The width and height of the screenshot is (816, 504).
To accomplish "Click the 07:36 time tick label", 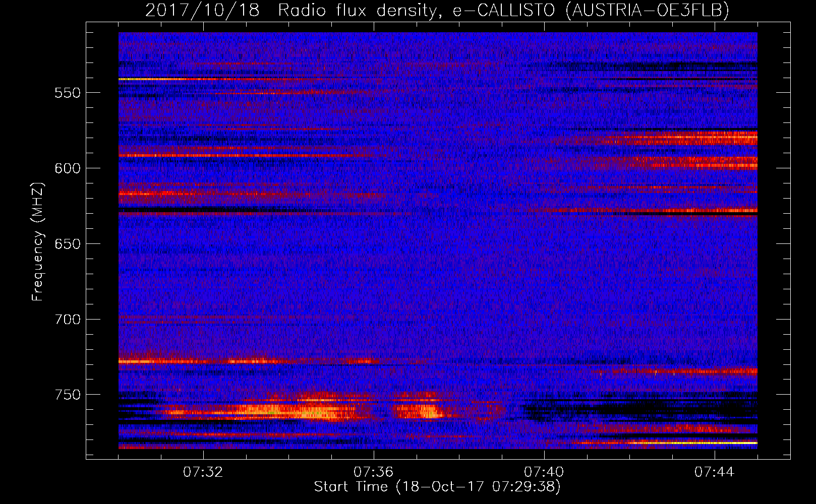I will click(373, 472).
